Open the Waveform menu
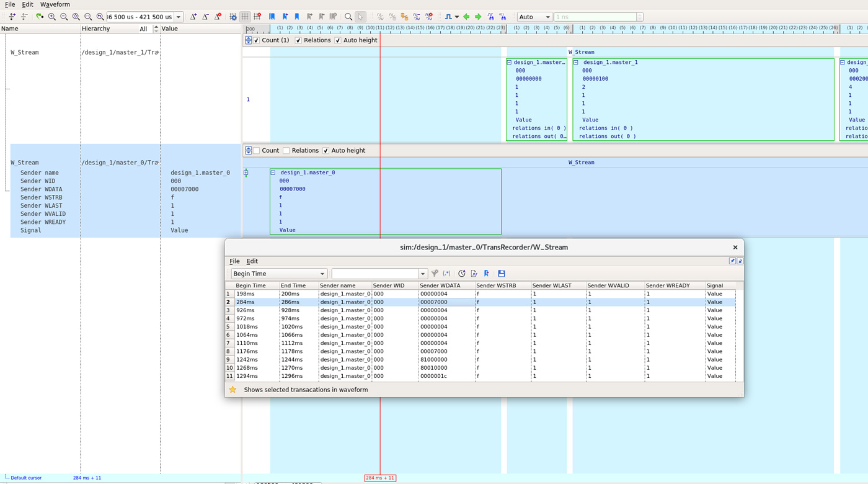The image size is (868, 484). pyautogui.click(x=55, y=4)
